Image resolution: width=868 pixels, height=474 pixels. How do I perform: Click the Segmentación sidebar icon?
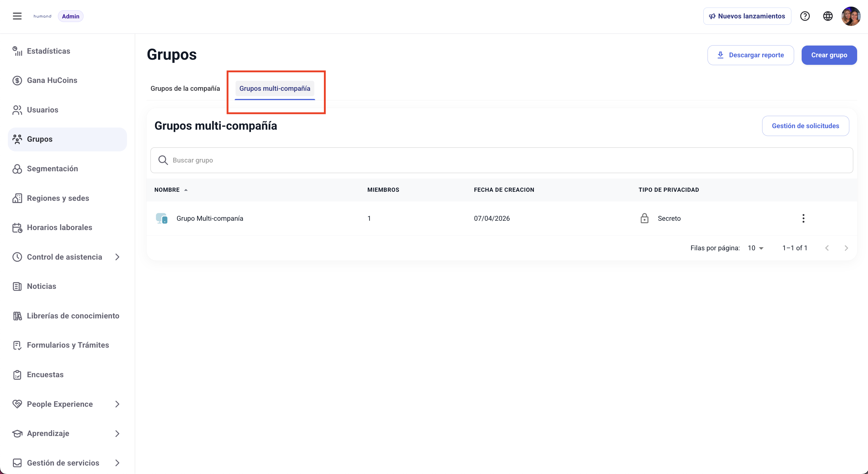(x=17, y=169)
